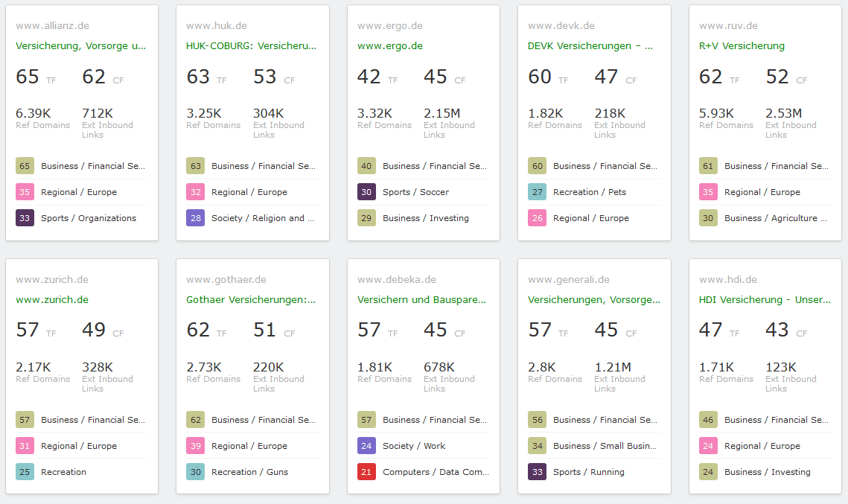848x504 pixels.
Task: Click the dark purple 30 Sports / Soccer badge
Action: pos(366,192)
